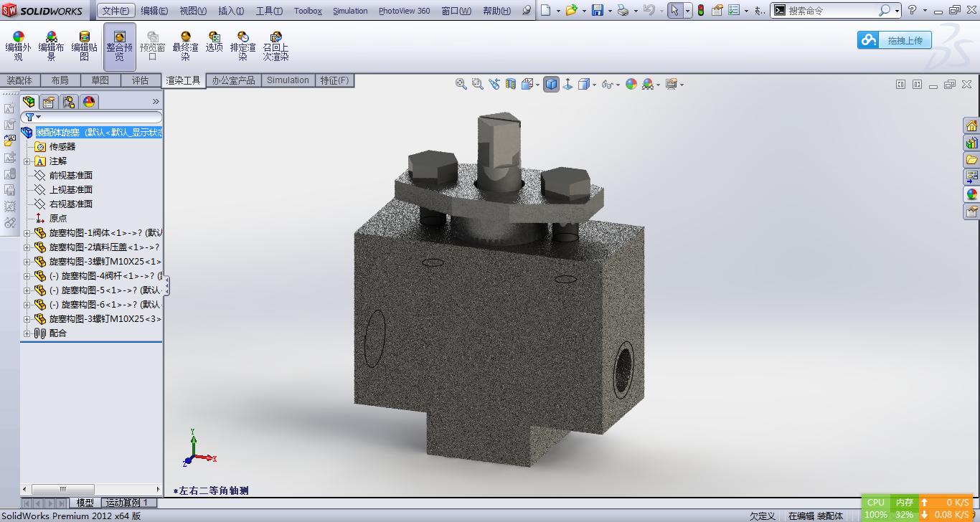Open the 视图(V) menu

tap(193, 11)
